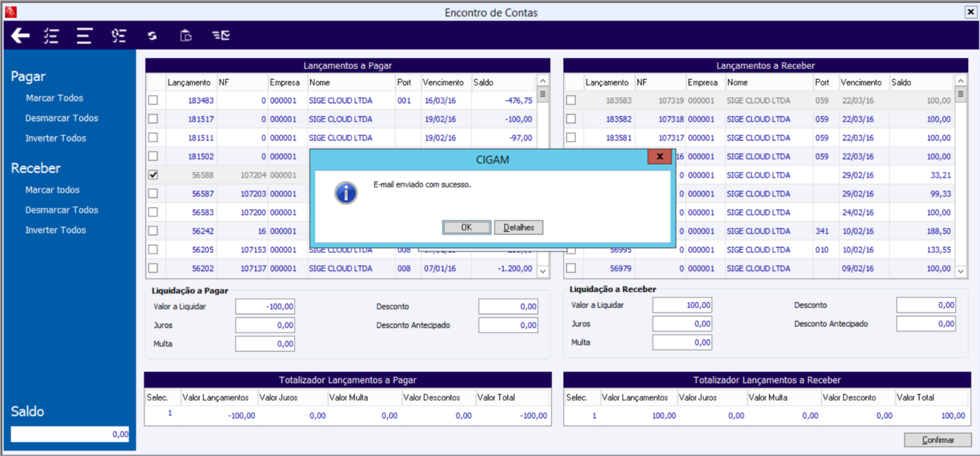Select NF cell 107318 in Receber table
The height and width of the screenshot is (456, 980).
coord(660,119)
